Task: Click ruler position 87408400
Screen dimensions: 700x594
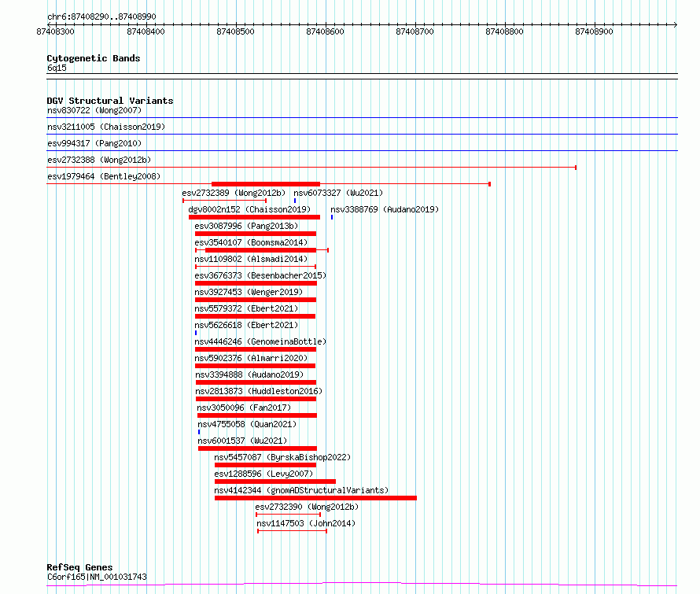Action: [146, 31]
